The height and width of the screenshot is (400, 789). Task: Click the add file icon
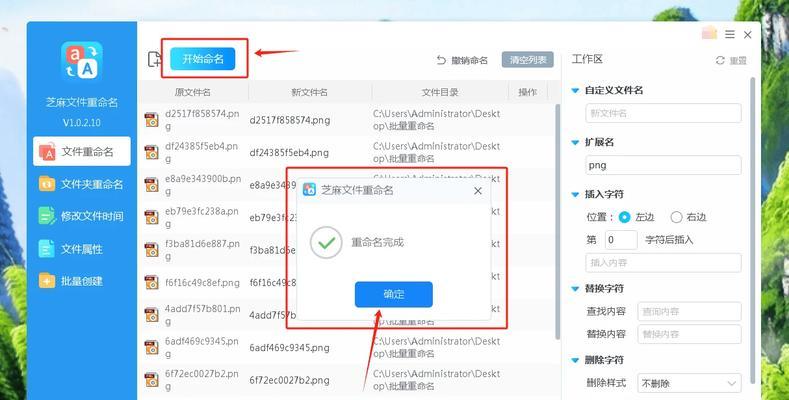click(x=154, y=59)
